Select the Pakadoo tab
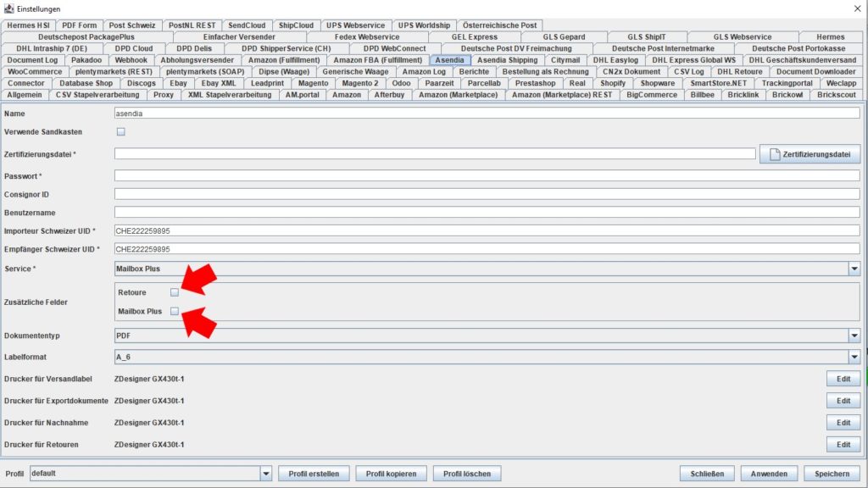Image resolution: width=868 pixels, height=488 pixels. point(86,60)
